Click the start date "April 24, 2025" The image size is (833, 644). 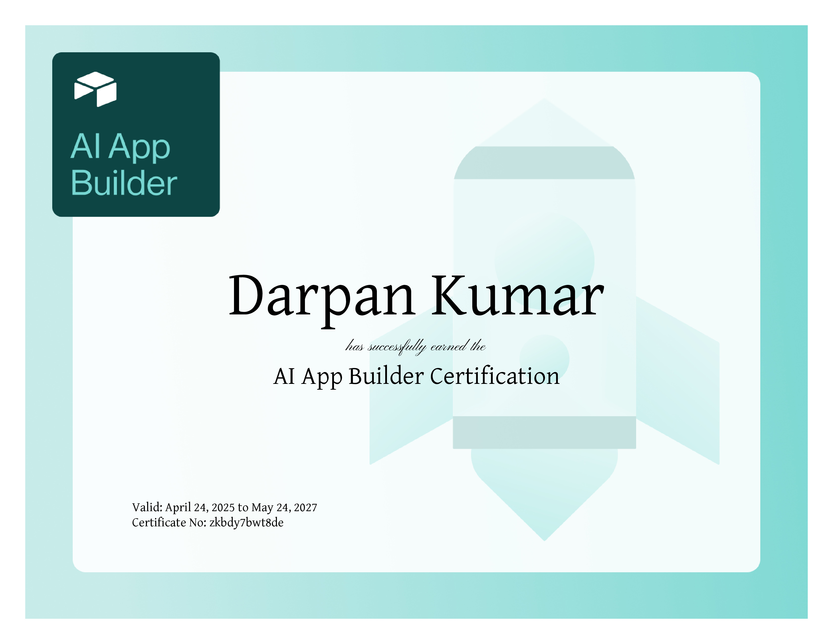coord(199,507)
